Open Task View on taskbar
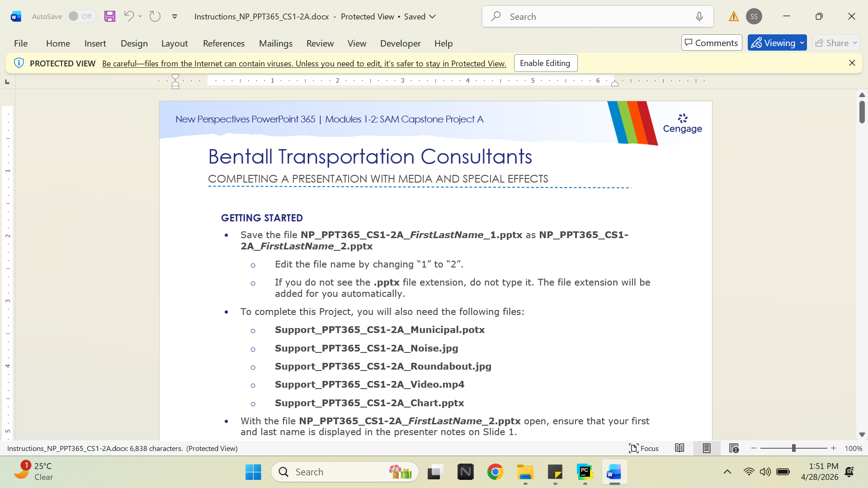The image size is (868, 488). (435, 472)
